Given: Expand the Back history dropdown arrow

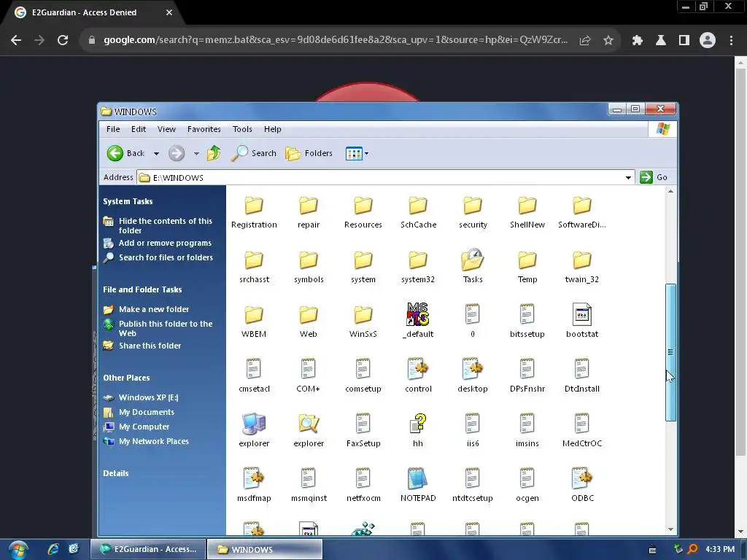Looking at the screenshot, I should click(x=156, y=153).
